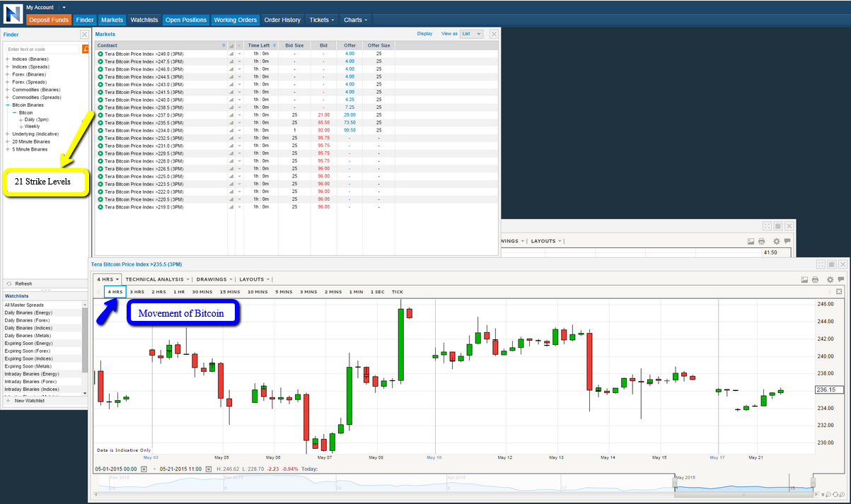Click the back chart window's image icon

tap(751, 241)
